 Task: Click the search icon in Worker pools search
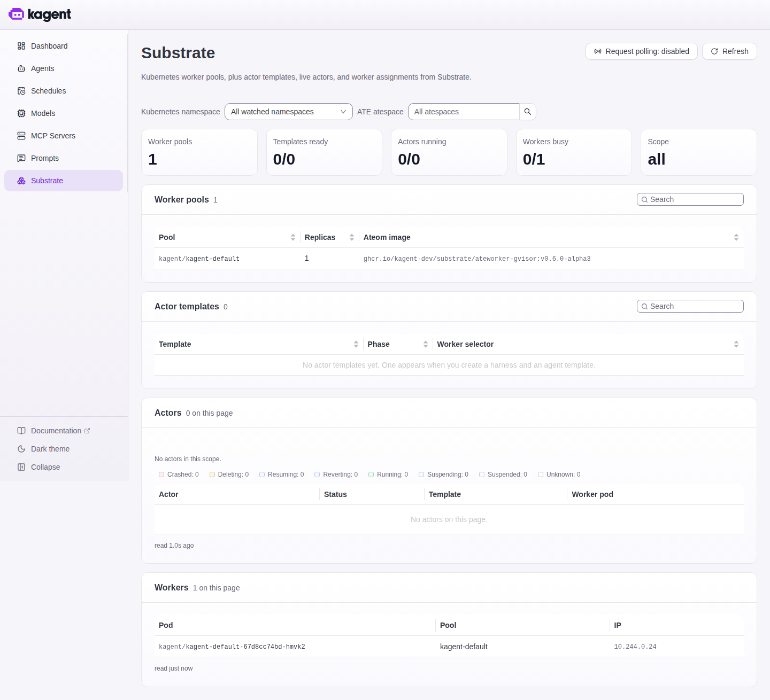(x=645, y=200)
